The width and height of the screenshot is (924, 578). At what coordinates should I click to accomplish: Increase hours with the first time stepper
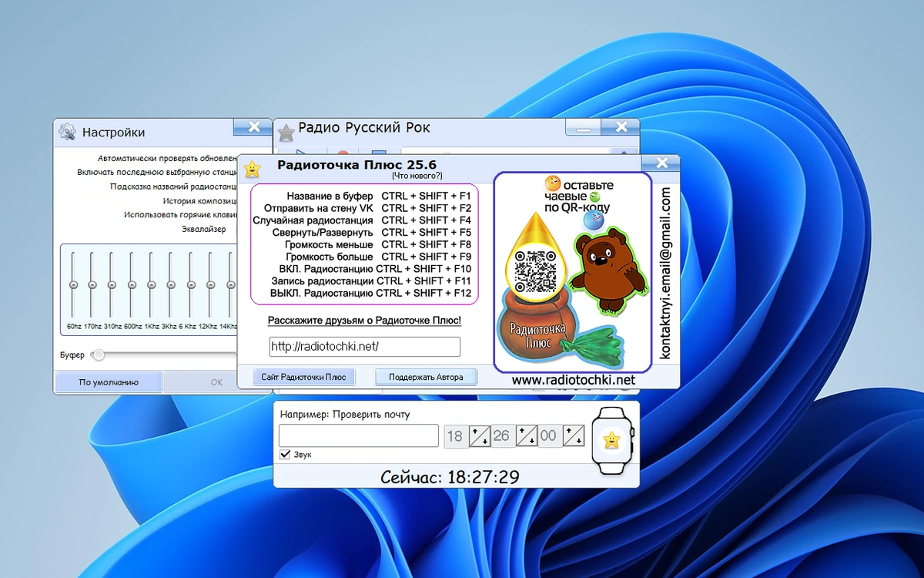coord(476,432)
